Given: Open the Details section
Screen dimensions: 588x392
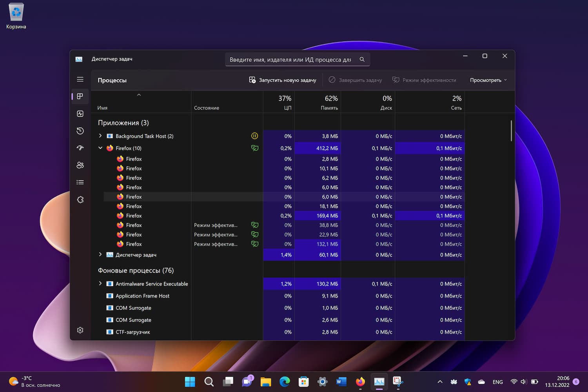Looking at the screenshot, I should 80,182.
